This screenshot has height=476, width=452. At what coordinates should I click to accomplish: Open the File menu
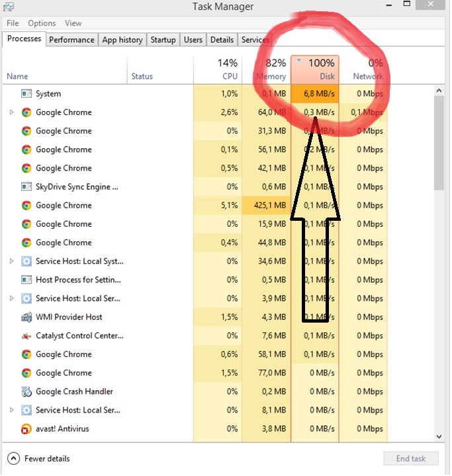(x=13, y=23)
